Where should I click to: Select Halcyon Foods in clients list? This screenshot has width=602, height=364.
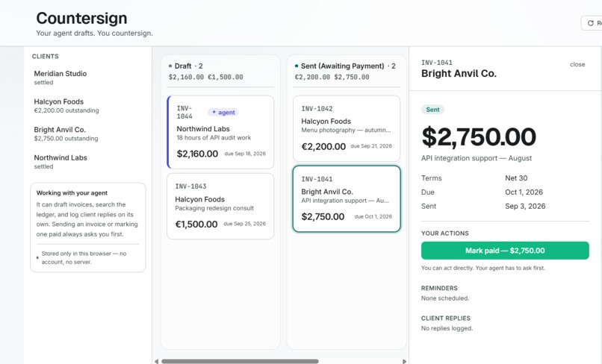pos(88,105)
